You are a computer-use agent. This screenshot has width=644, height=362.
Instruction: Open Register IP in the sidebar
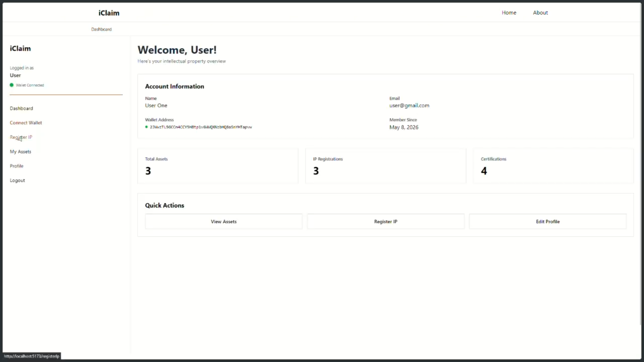21,137
